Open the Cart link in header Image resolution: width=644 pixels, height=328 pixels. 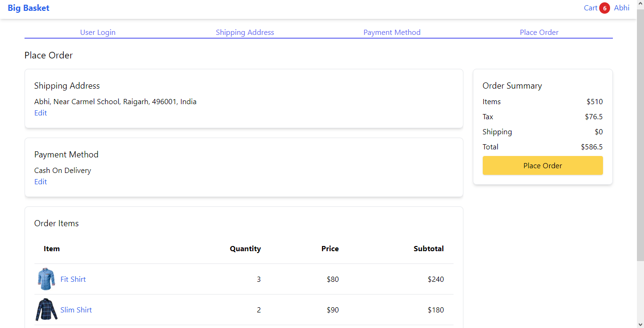[x=590, y=8]
